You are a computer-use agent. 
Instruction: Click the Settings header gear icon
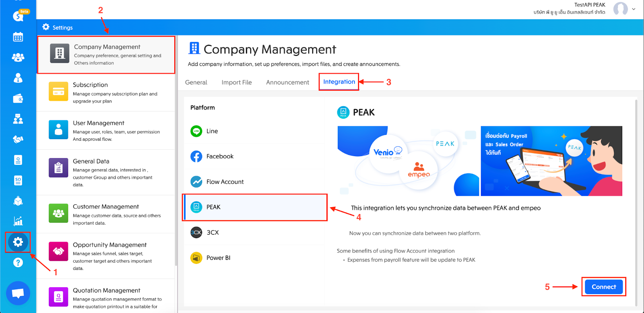46,27
